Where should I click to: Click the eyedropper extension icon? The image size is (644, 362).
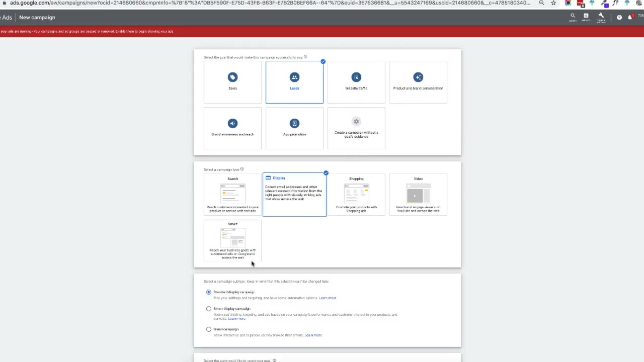[x=604, y=3]
